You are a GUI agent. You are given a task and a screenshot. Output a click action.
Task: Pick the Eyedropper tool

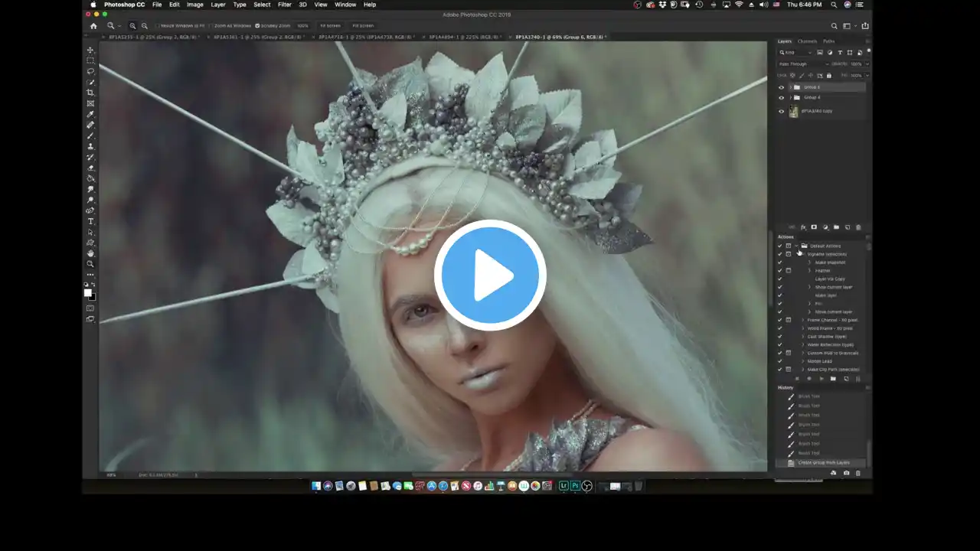(x=90, y=114)
